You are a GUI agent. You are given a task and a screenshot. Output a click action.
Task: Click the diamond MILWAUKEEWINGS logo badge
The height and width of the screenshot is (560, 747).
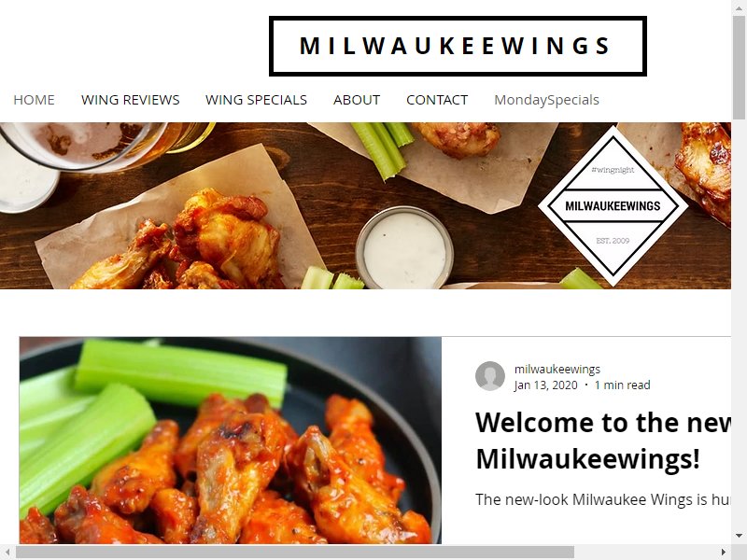tap(613, 205)
